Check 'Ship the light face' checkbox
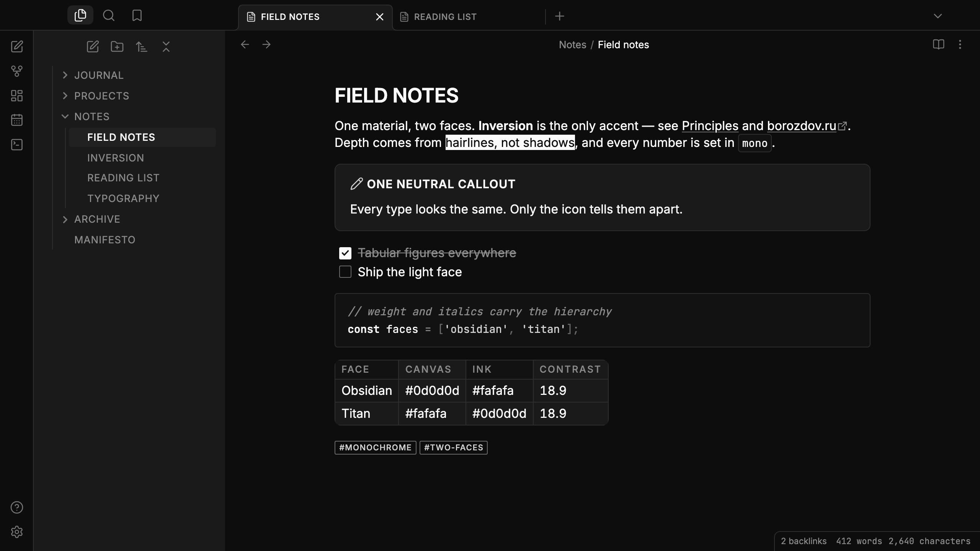 pos(345,272)
